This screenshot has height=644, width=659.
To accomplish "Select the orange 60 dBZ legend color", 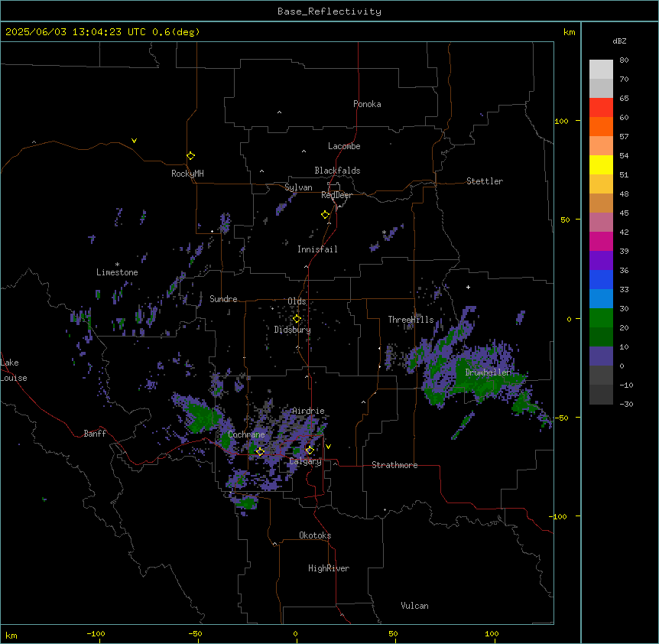I will 601,126.
